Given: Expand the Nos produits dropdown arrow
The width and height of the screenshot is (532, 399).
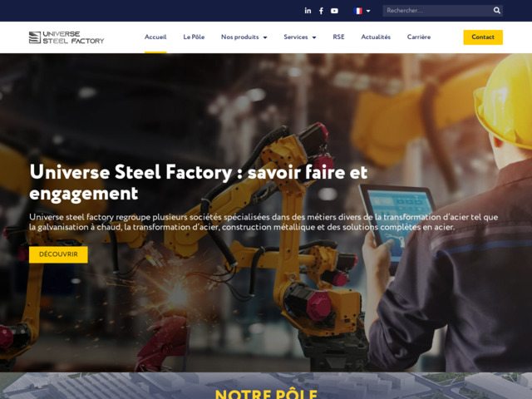Looking at the screenshot, I should coord(265,37).
